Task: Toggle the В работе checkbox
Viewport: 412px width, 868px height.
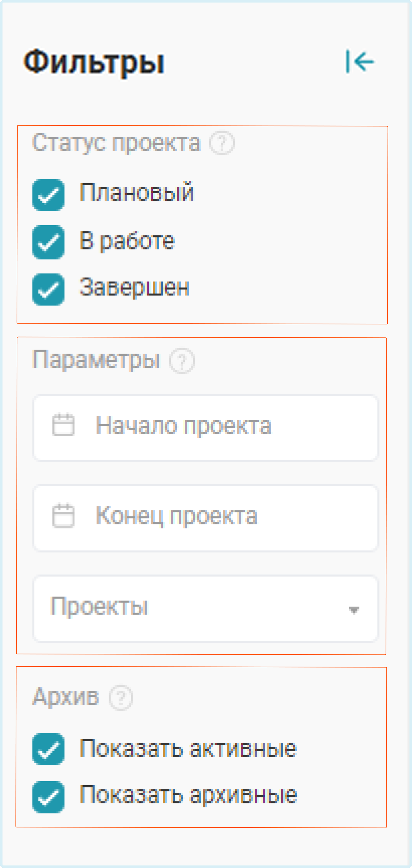Action: 48,242
